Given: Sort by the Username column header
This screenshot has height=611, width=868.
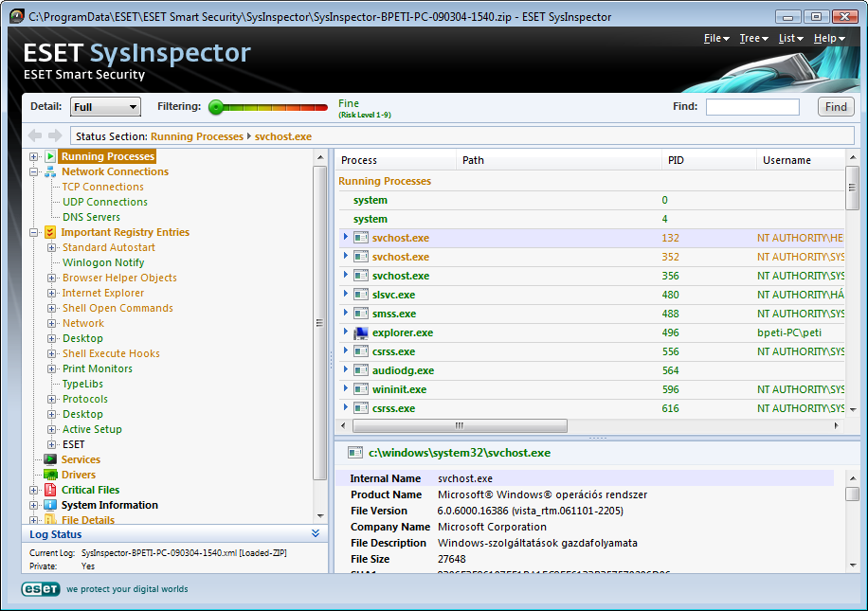Looking at the screenshot, I should point(801,160).
